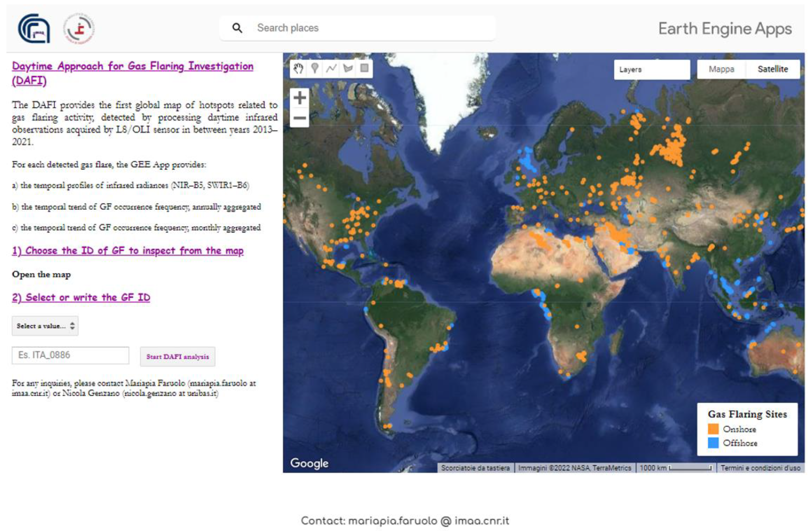Focus the Search places field

coord(358,28)
